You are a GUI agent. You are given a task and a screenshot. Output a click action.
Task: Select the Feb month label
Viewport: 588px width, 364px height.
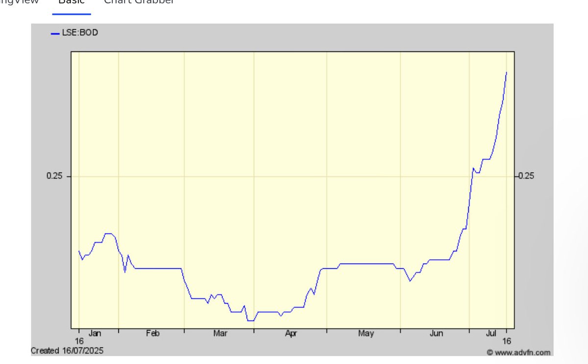(153, 333)
